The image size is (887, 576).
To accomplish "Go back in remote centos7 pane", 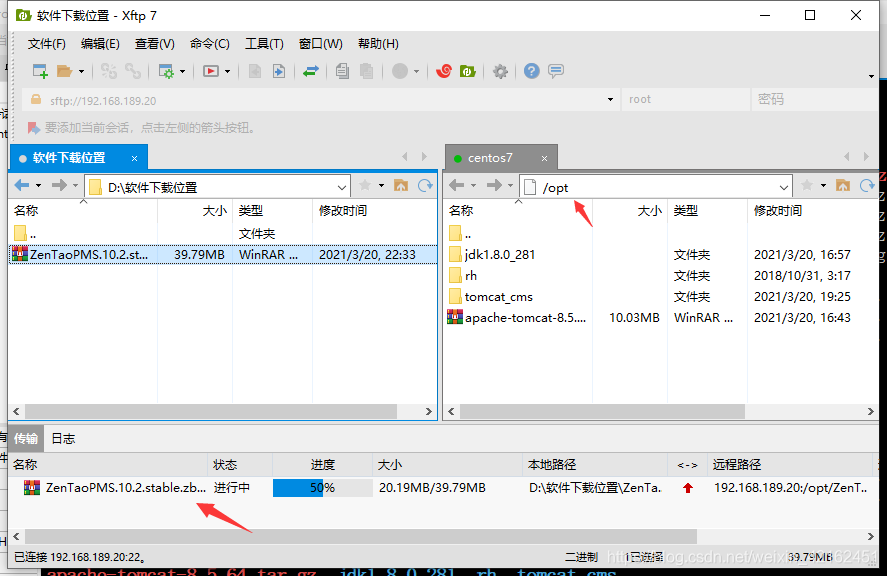I will pyautogui.click(x=457, y=185).
